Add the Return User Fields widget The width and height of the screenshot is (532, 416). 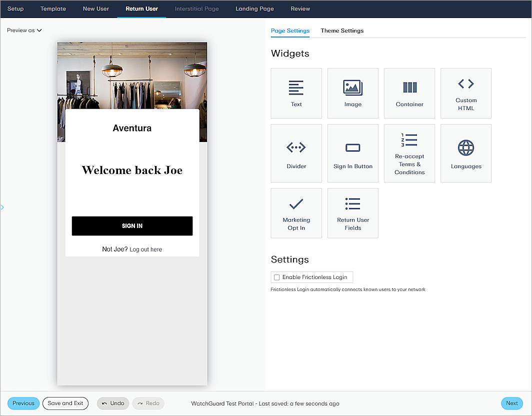coord(352,213)
